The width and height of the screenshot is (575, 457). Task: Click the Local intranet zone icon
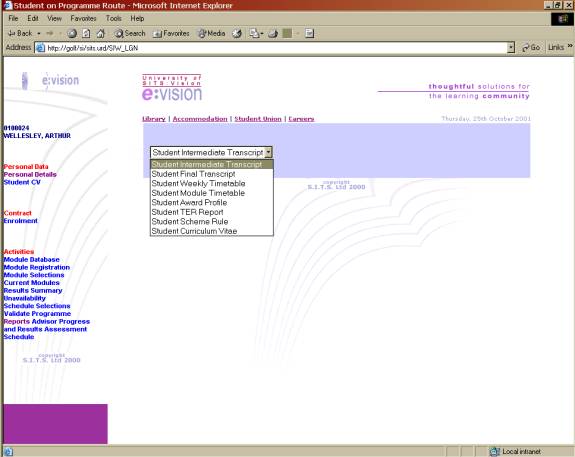click(495, 451)
